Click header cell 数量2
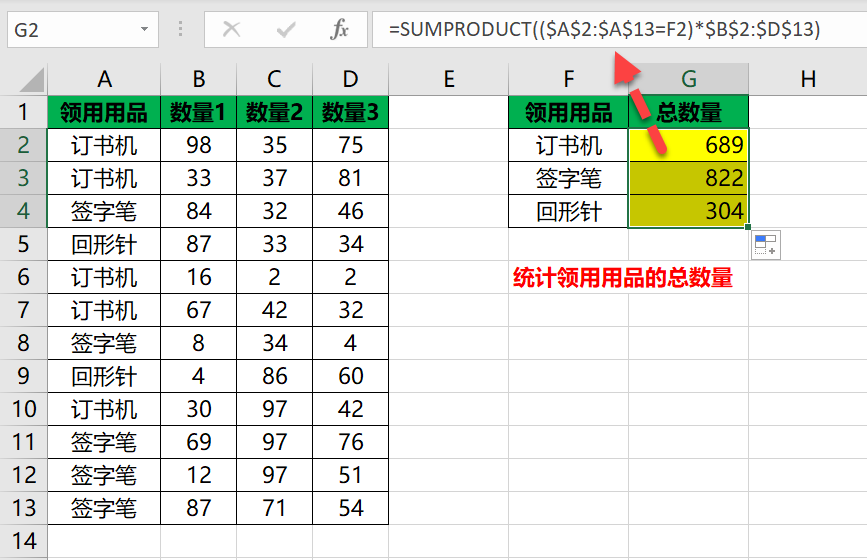867x560 pixels. pyautogui.click(x=274, y=112)
